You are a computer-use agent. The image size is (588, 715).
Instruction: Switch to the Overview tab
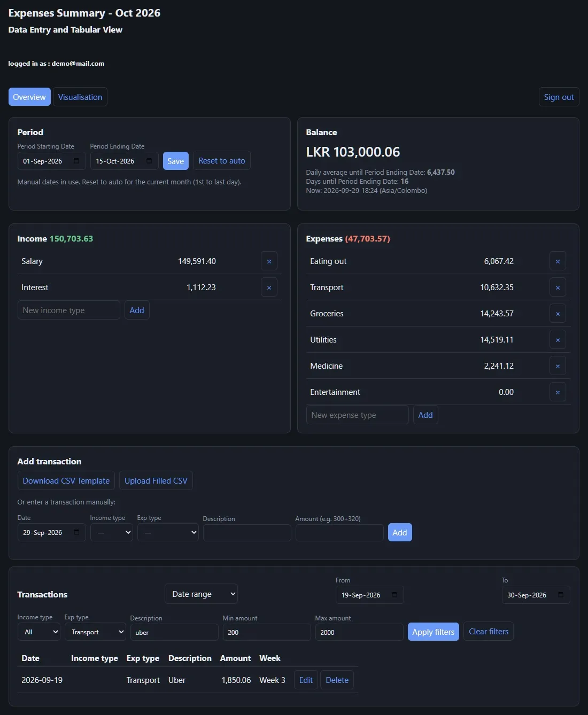click(29, 97)
